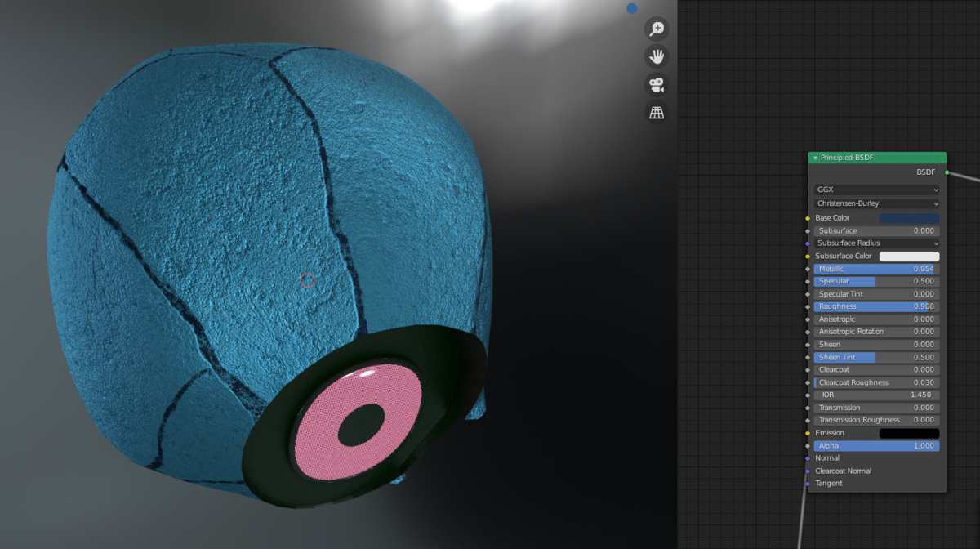Expand the Subsurface Radius dropdown
This screenshot has height=549, width=980.
pyautogui.click(x=877, y=243)
